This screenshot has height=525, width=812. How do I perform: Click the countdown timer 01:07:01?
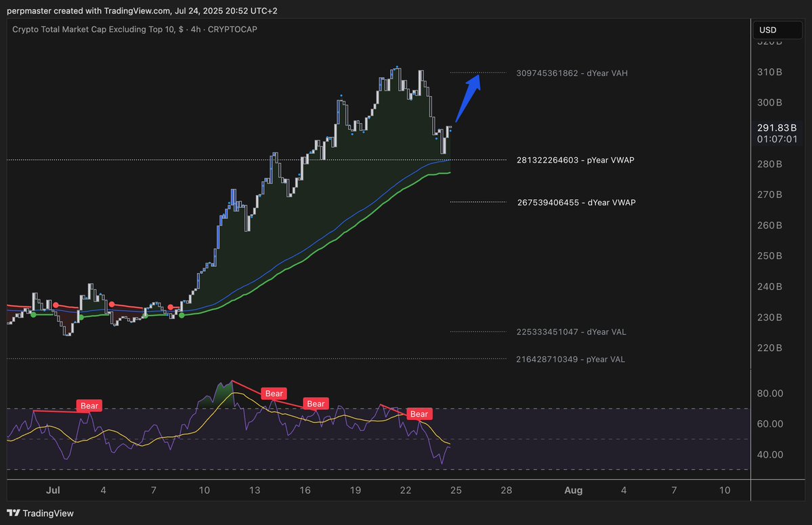[777, 140]
